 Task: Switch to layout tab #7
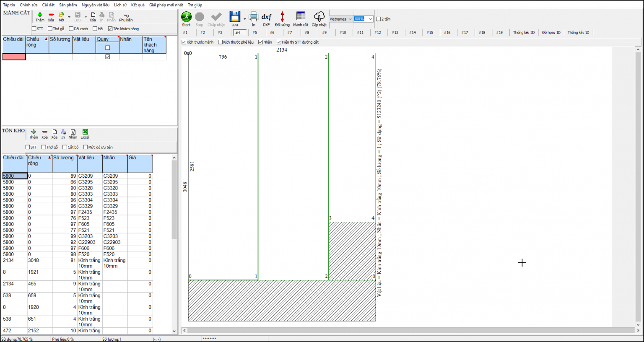[x=289, y=33]
